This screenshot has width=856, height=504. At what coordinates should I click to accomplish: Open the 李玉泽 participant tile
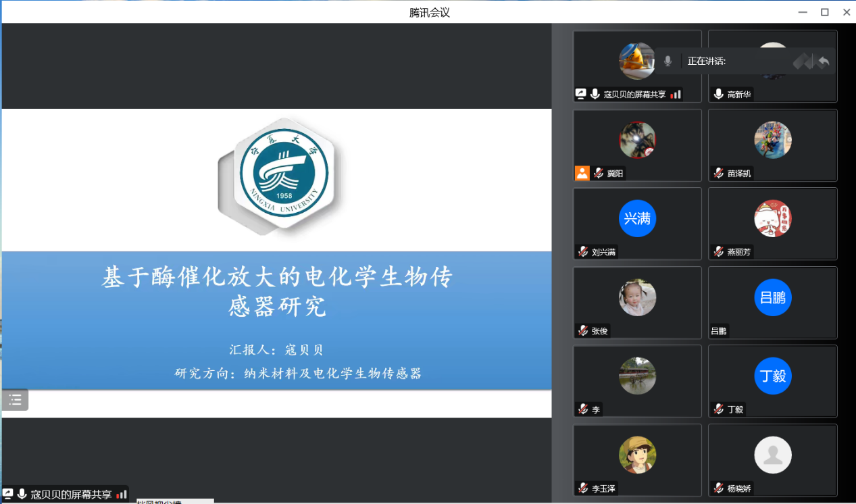click(x=637, y=459)
